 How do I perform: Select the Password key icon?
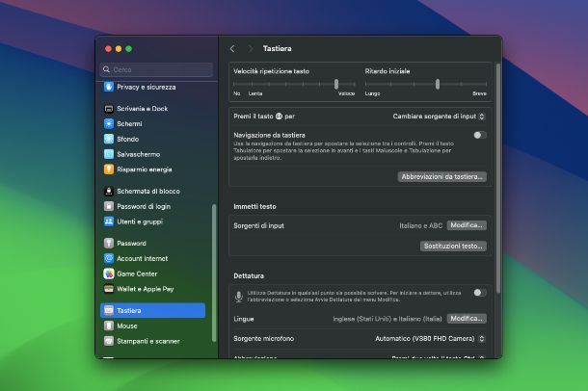pyautogui.click(x=109, y=243)
